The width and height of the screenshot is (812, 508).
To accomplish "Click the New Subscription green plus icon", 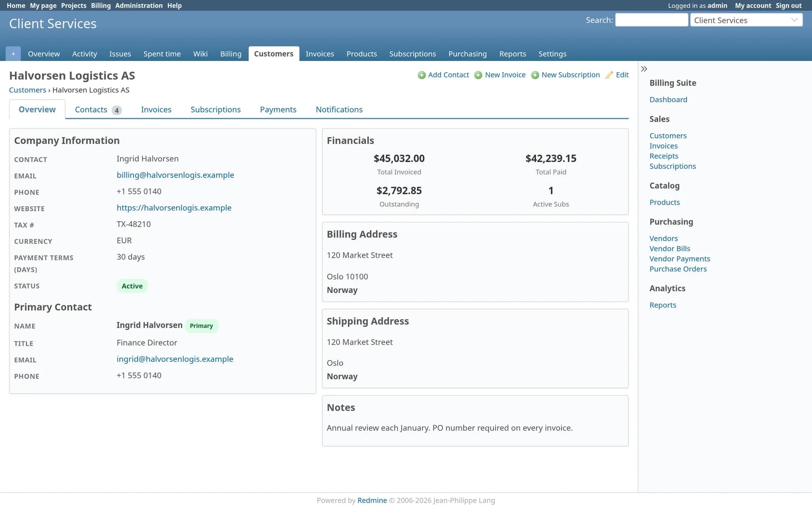I will (535, 75).
